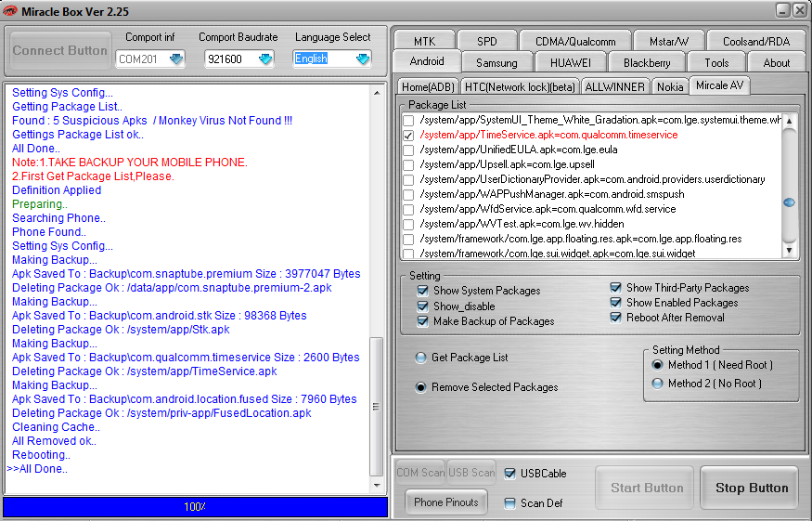Screen dimensions: 812x521
Task: Toggle Show System Packages checkbox
Action: click(423, 291)
